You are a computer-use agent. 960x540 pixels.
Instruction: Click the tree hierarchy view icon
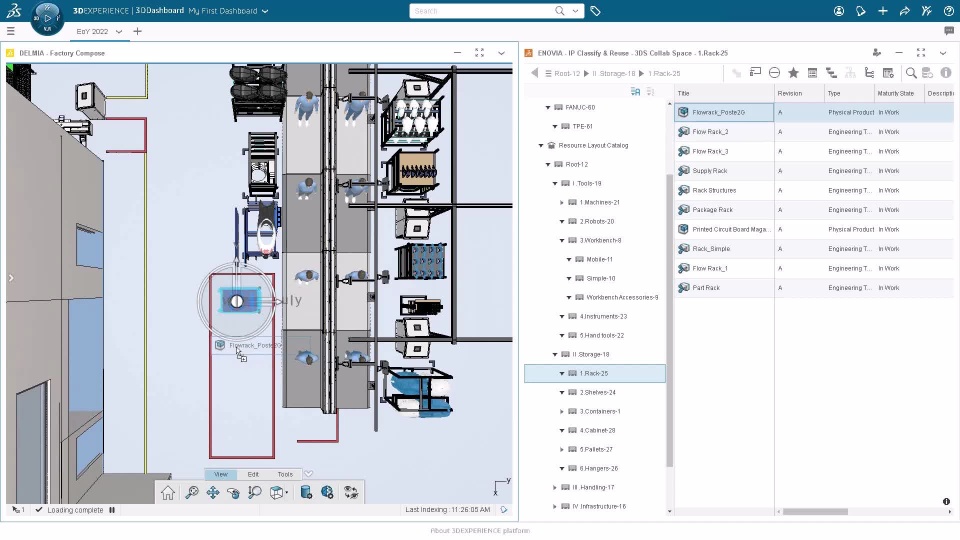pos(869,73)
